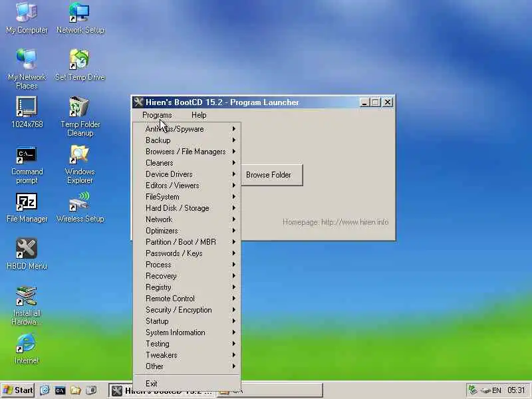
Task: Expand Browsers / File Managers submenu
Action: click(187, 152)
